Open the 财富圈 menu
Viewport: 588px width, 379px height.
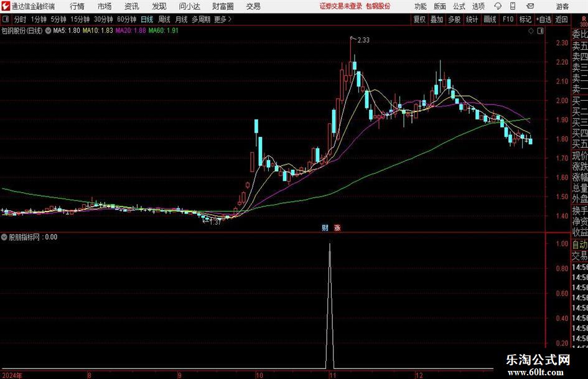point(223,6)
